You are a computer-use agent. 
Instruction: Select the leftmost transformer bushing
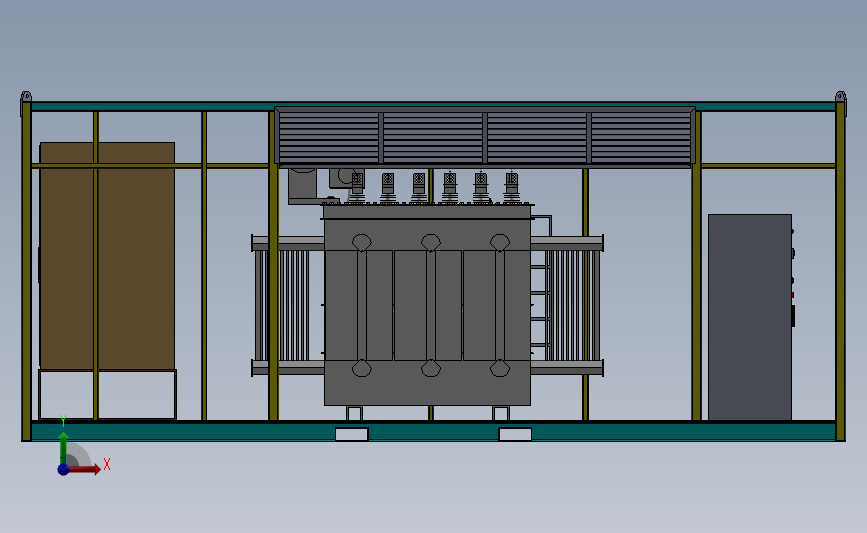point(357,187)
